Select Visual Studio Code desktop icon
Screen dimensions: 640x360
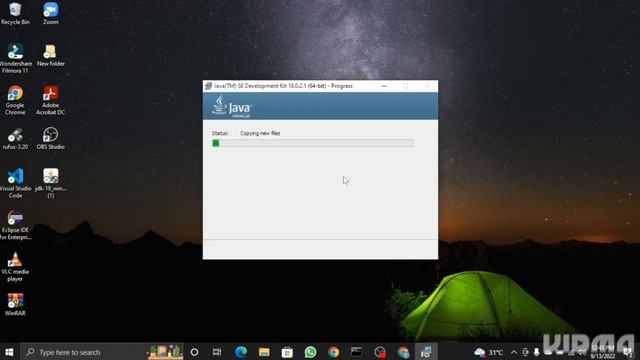coord(15,184)
